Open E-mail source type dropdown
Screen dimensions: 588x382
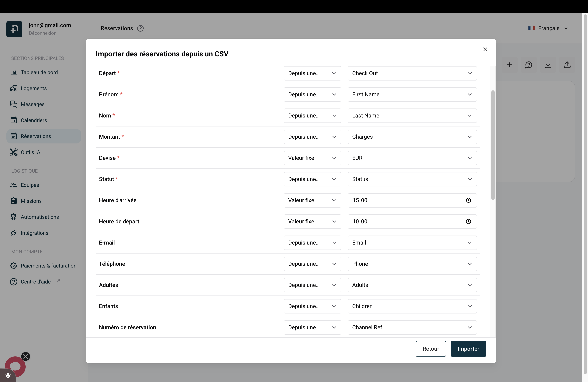pos(312,243)
